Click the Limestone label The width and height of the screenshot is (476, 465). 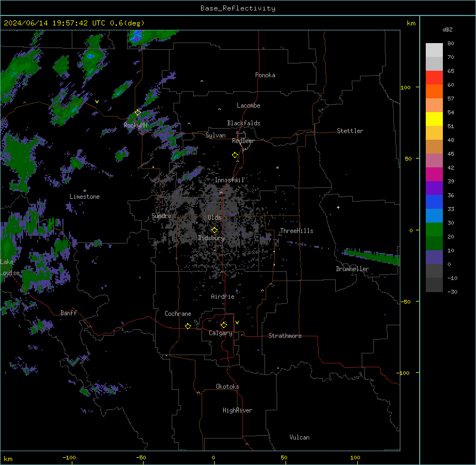coord(84,197)
